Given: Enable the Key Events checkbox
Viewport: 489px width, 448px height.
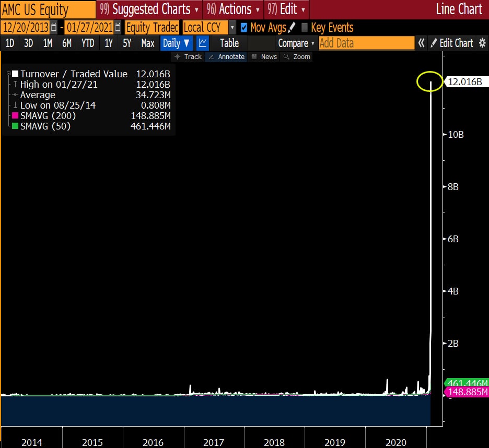Looking at the screenshot, I should pos(305,28).
